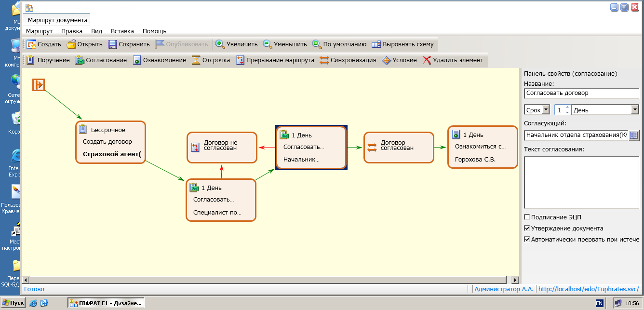Save the route with Сохранить
Image resolution: width=644 pixels, height=310 pixels.
129,44
